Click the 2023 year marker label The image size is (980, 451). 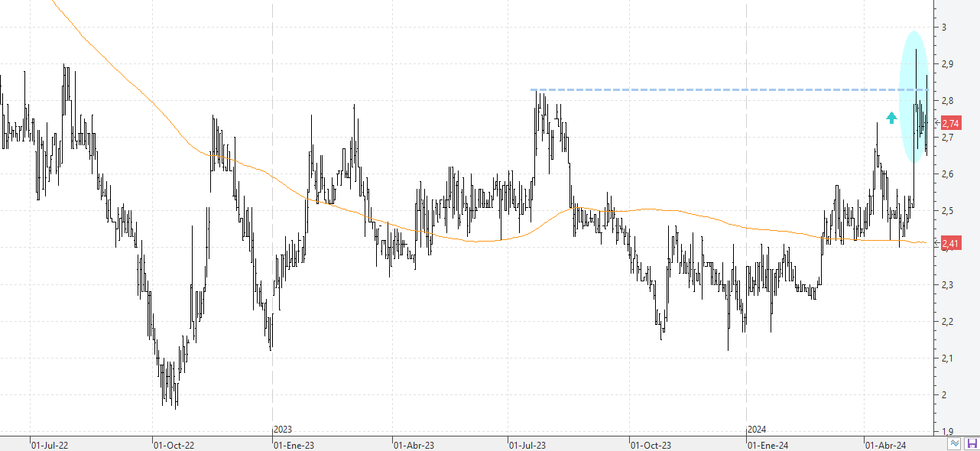[282, 430]
